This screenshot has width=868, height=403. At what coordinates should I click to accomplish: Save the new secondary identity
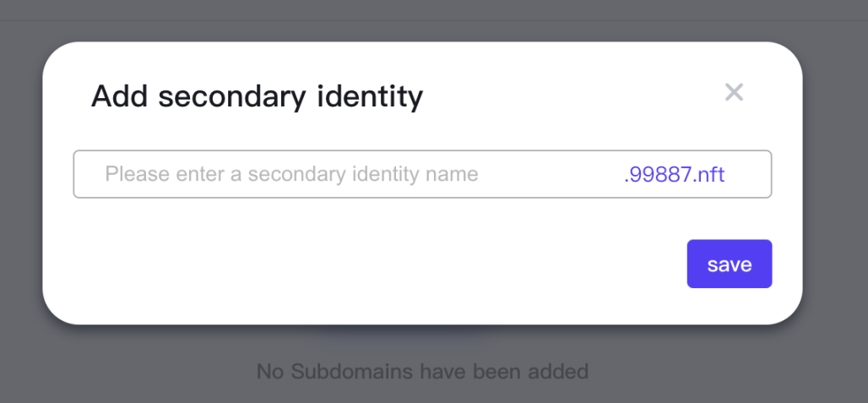[729, 264]
